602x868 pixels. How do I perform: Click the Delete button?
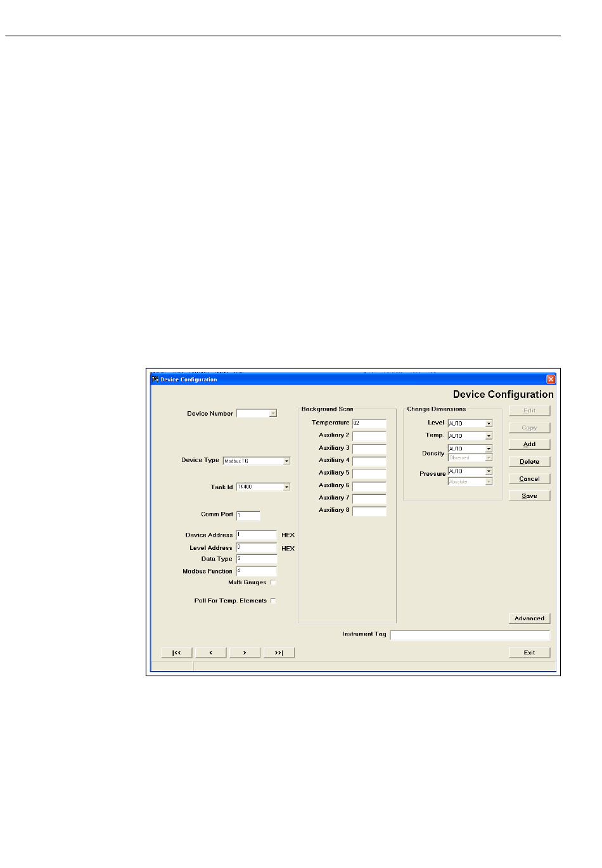[529, 462]
